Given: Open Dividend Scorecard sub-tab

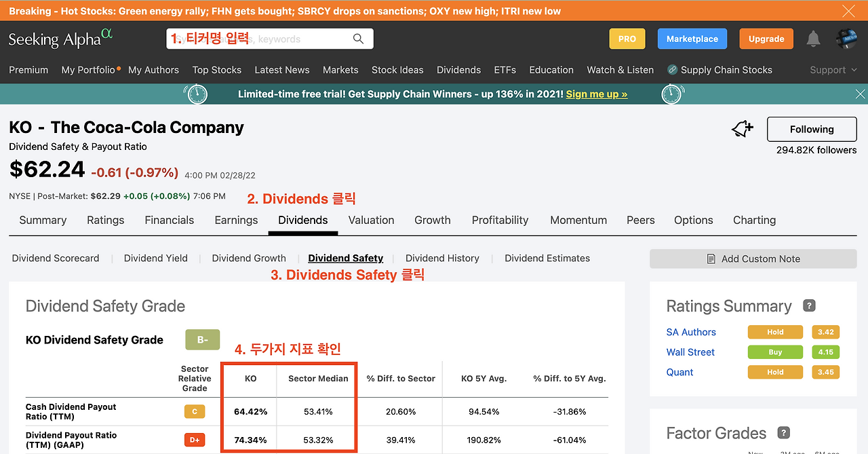Looking at the screenshot, I should pyautogui.click(x=56, y=258).
